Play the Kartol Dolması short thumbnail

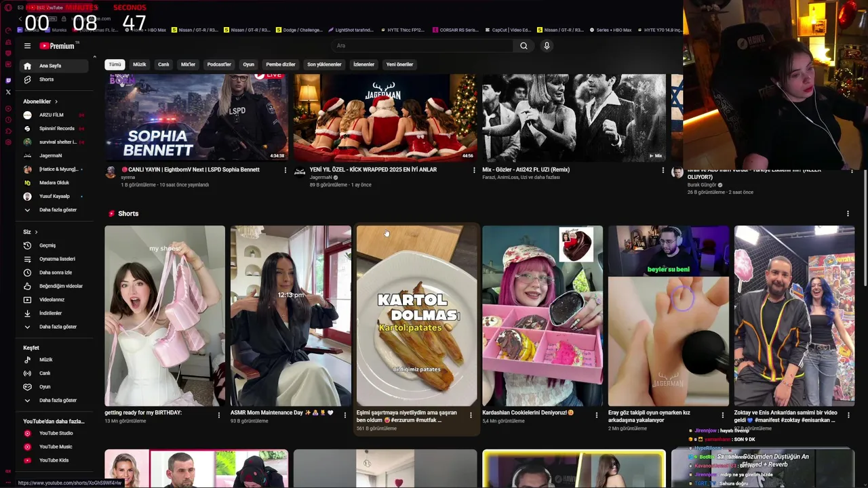click(x=416, y=316)
